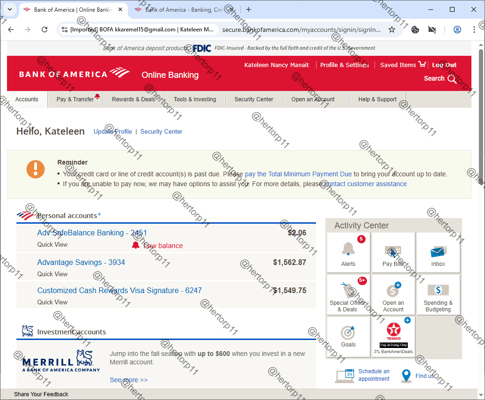This screenshot has height=400, width=485.
Task: Click the $2.06 checking balance
Action: pyautogui.click(x=297, y=233)
